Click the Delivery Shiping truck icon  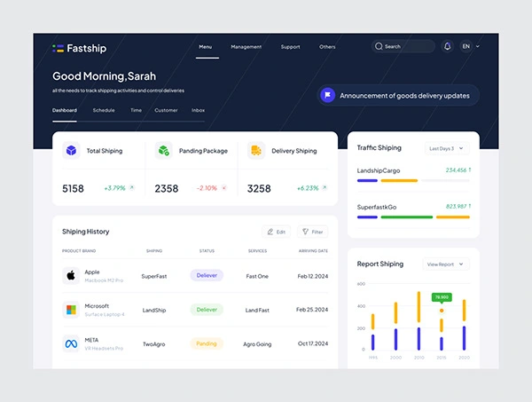click(256, 150)
